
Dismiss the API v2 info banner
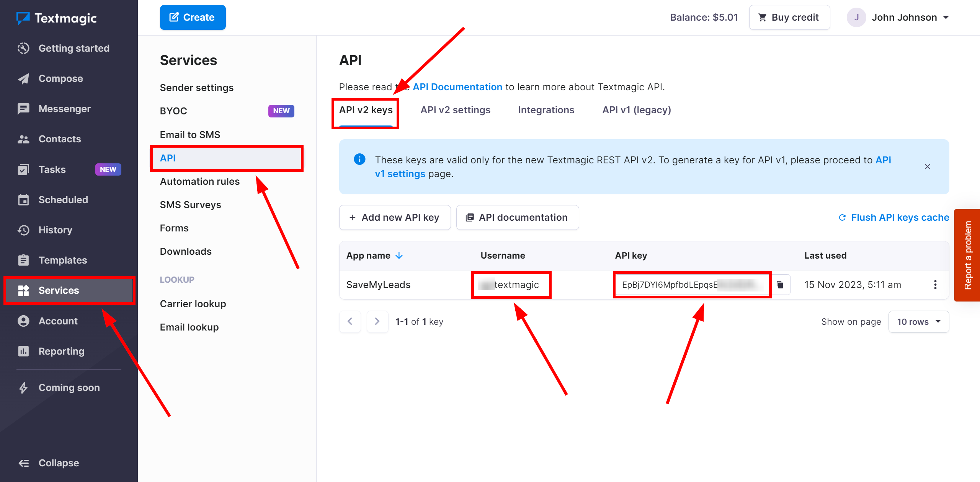click(x=927, y=166)
